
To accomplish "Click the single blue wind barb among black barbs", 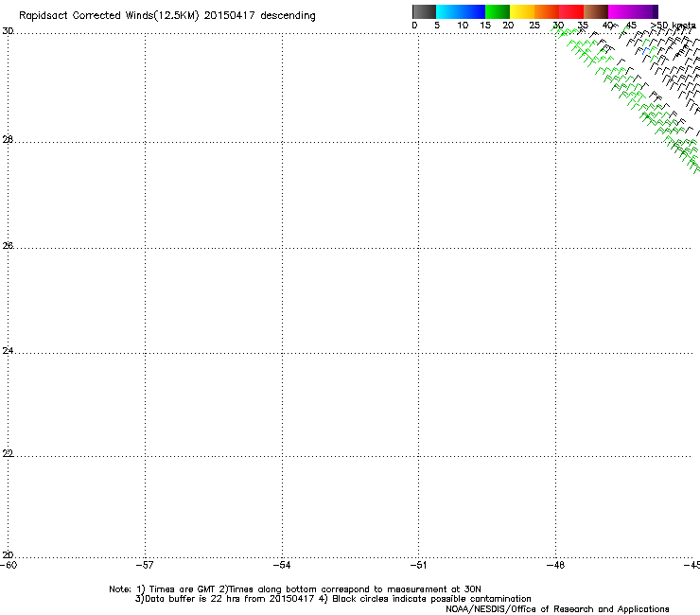I will click(x=645, y=50).
